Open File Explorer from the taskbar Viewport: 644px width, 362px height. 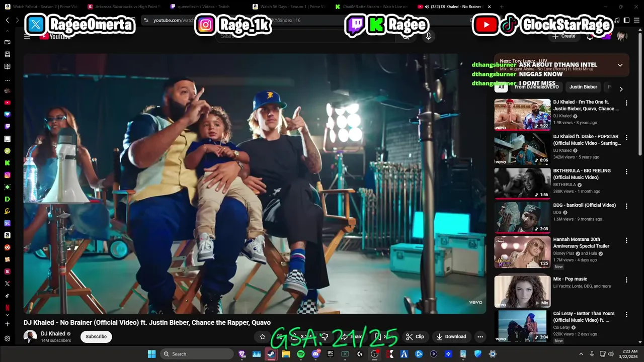pyautogui.click(x=286, y=354)
